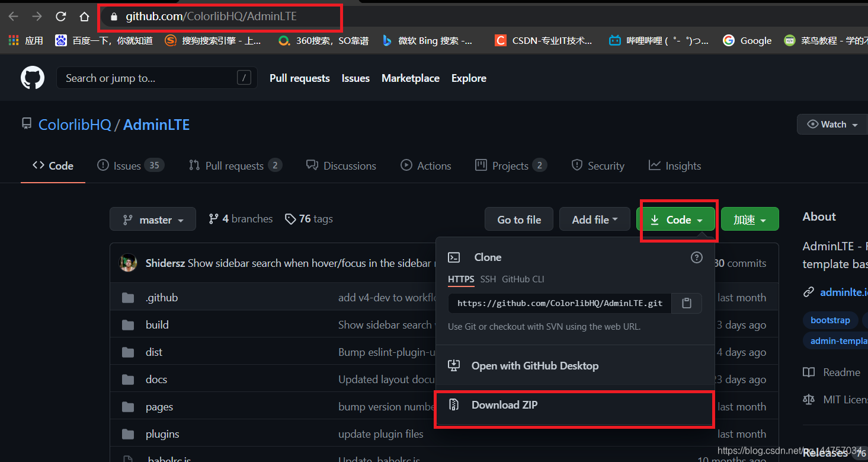This screenshot has height=462, width=868.
Task: Click the browser forward arrow
Action: click(x=37, y=17)
